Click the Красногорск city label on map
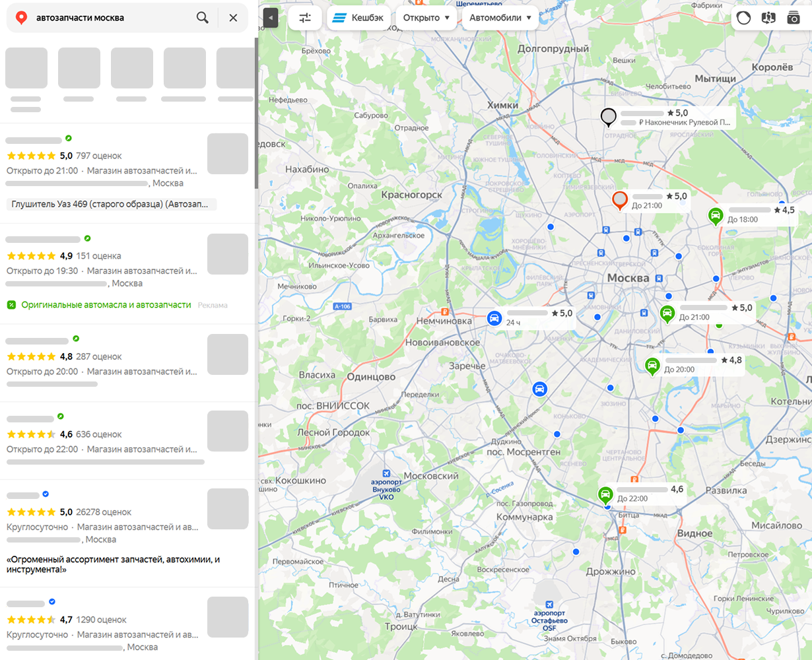This screenshot has width=812, height=660. tap(412, 195)
